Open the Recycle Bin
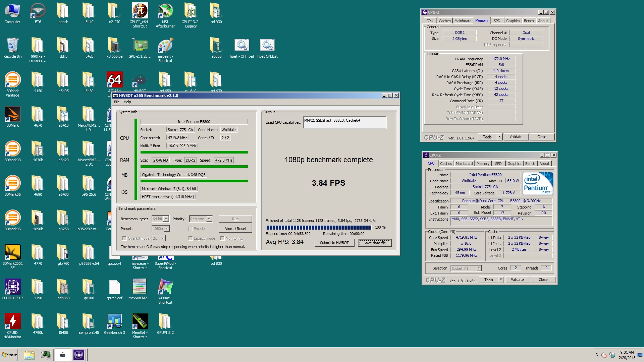Screen dimensions: 644x362 [12, 48]
